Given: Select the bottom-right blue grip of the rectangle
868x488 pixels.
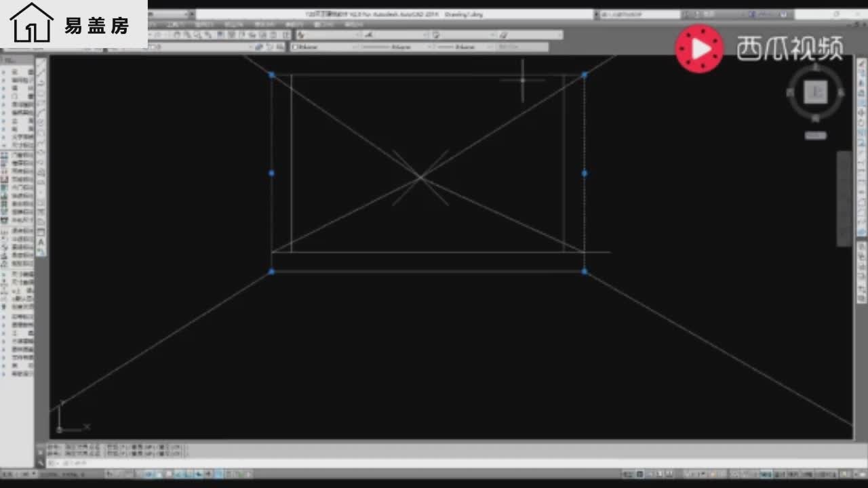Looking at the screenshot, I should pyautogui.click(x=585, y=271).
